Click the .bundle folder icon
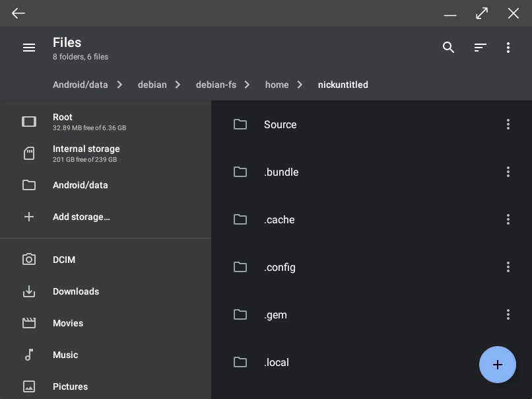 pos(240,172)
